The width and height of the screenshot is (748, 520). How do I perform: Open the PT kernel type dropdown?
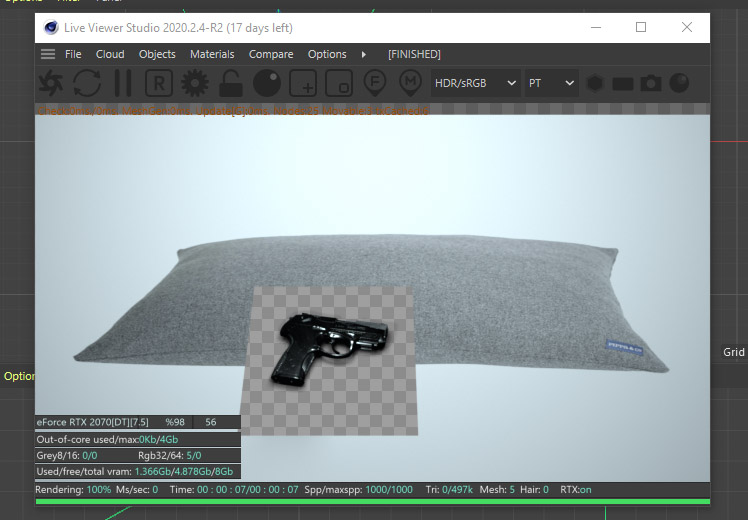551,83
